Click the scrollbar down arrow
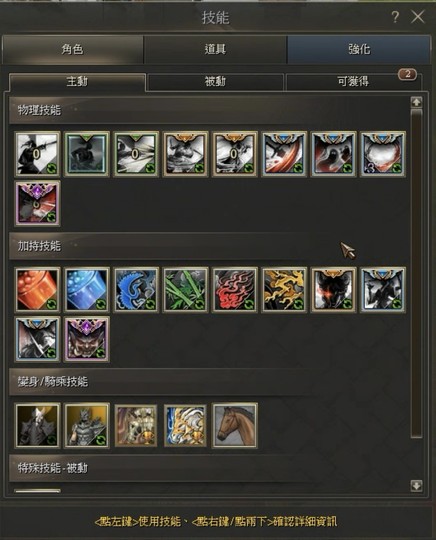 (x=416, y=486)
